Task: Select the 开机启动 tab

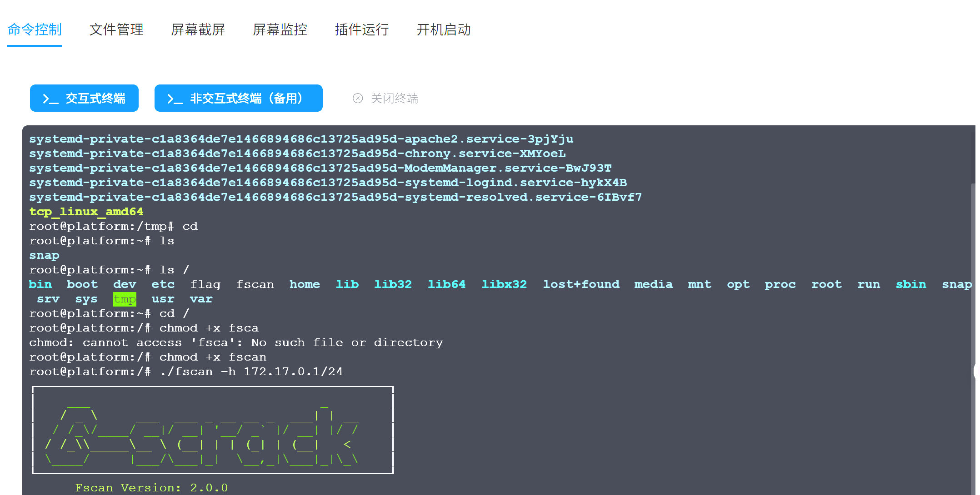Action: (444, 30)
